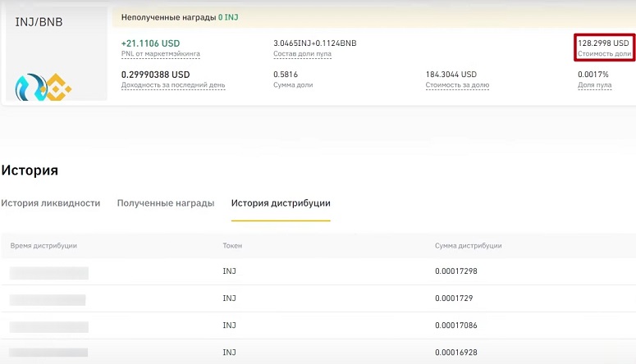Click the INJ/BNB pair title

tap(39, 22)
